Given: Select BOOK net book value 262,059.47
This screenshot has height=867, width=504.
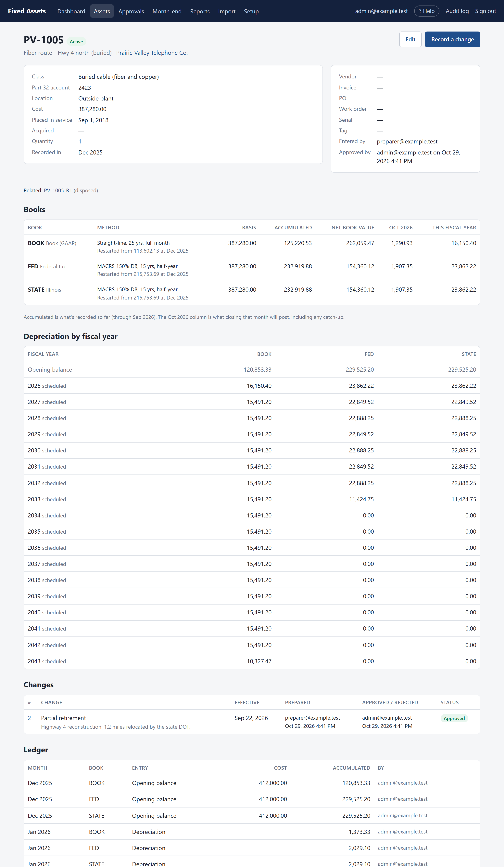Looking at the screenshot, I should coord(360,243).
